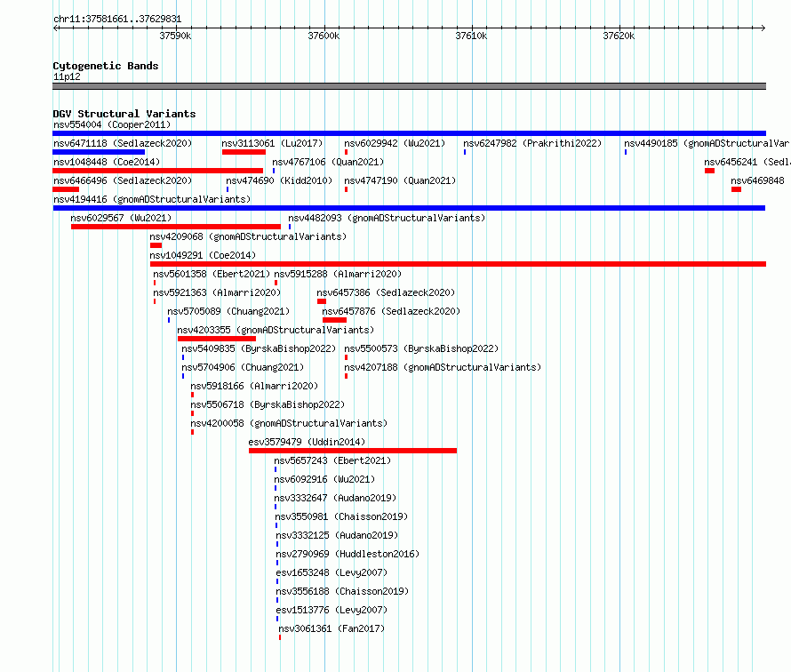
Task: Open nsv1049291 (Coe2014) variant
Action: tap(203, 255)
